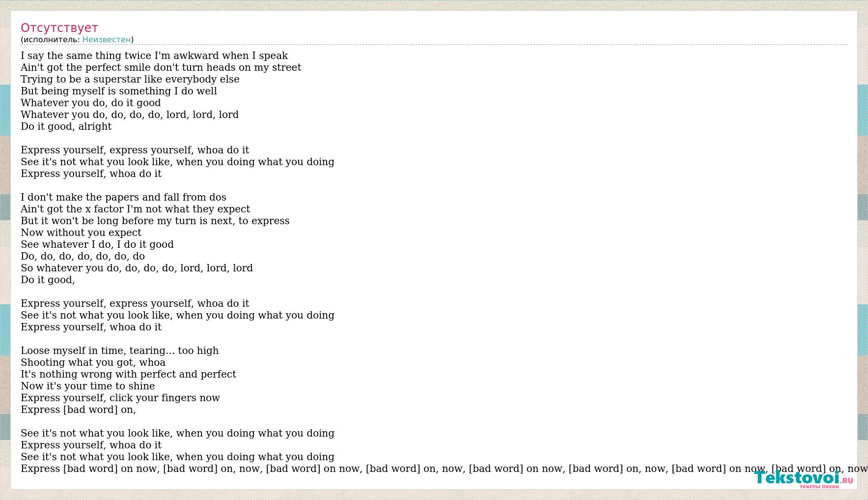The height and width of the screenshot is (500, 868).
Task: Click the line 'Now it's your time to shine'
Action: (x=88, y=386)
